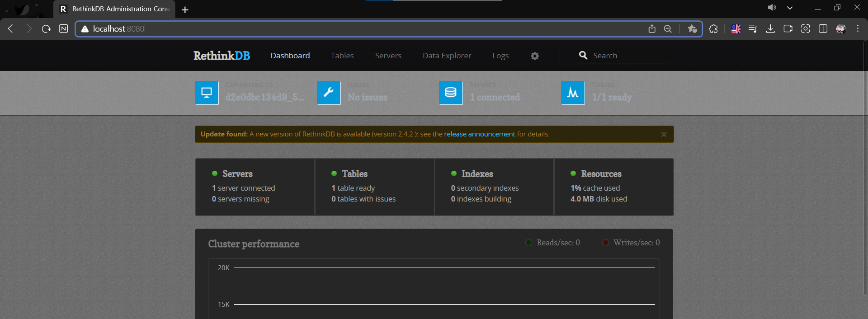The width and height of the screenshot is (868, 319).
Task: Open the RethinkDB logo home link
Action: (x=222, y=56)
